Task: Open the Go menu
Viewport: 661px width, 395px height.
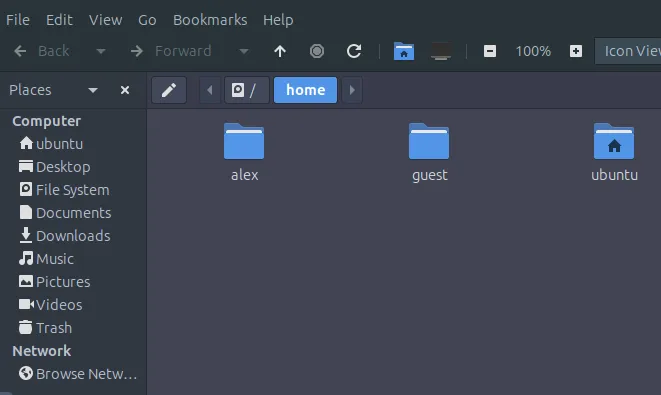Action: 147,20
